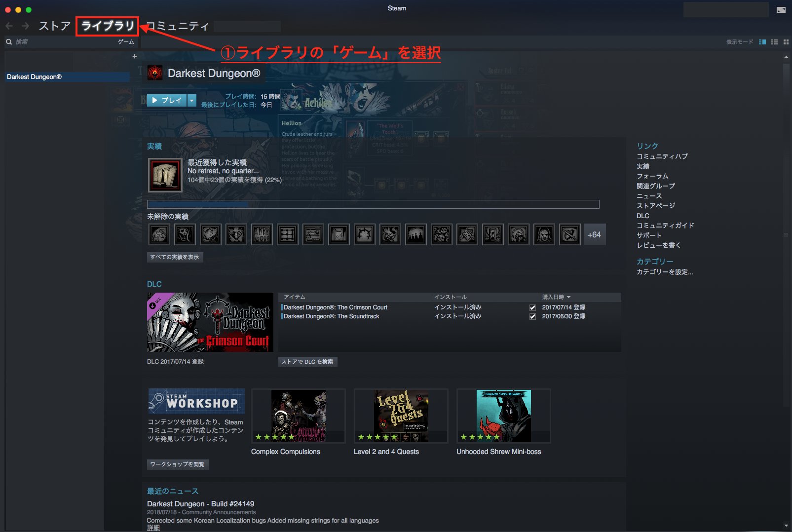Click すべての実績を表示 button
The image size is (792, 532).
(175, 257)
